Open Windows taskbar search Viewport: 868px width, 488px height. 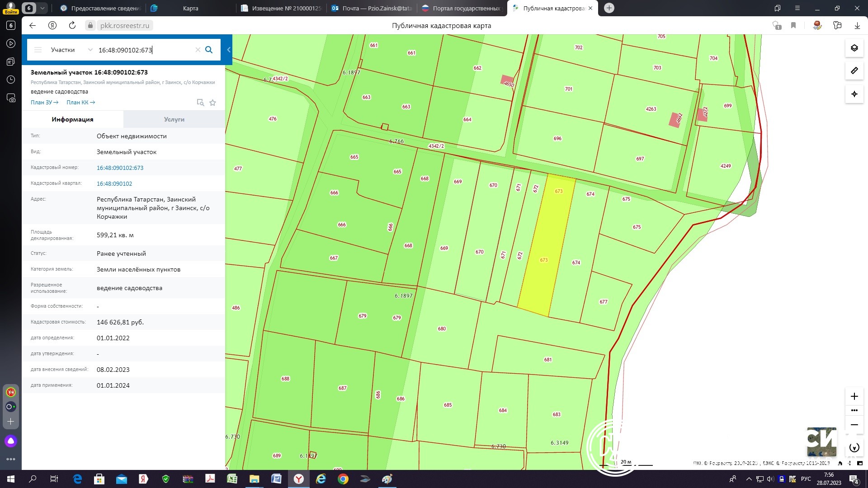(33, 479)
